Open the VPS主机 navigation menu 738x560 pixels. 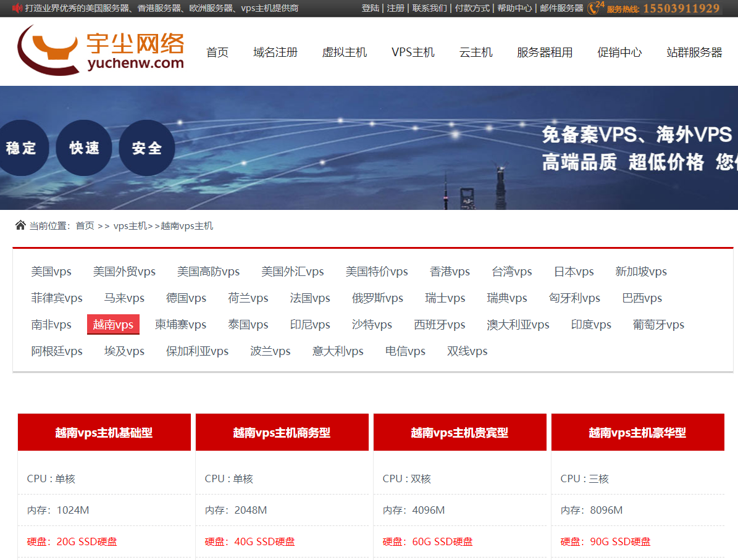pos(413,52)
